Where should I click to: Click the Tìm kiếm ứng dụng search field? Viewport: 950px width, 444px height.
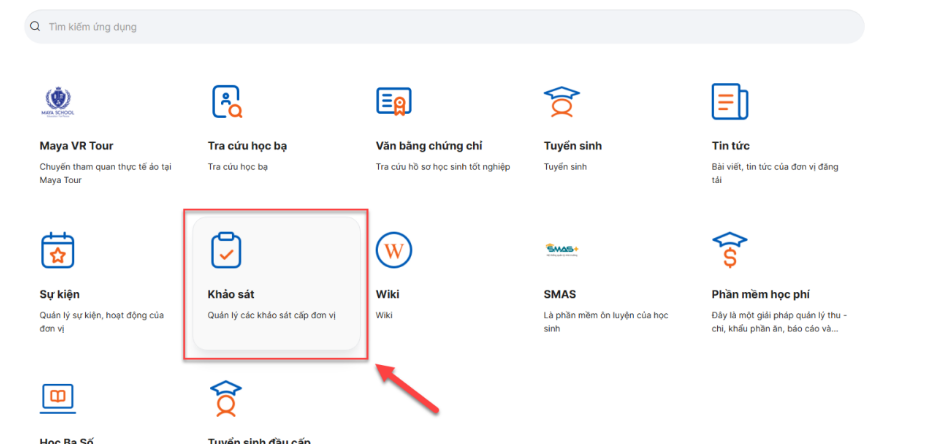(440, 27)
